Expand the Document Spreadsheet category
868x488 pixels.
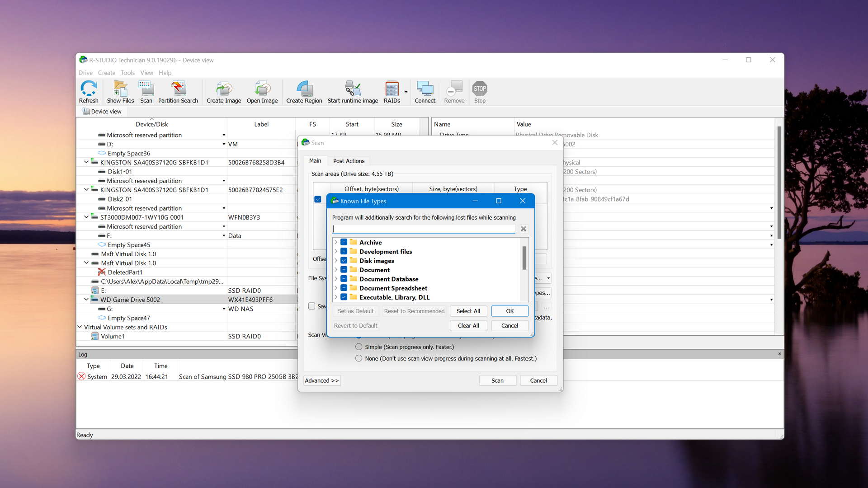336,288
